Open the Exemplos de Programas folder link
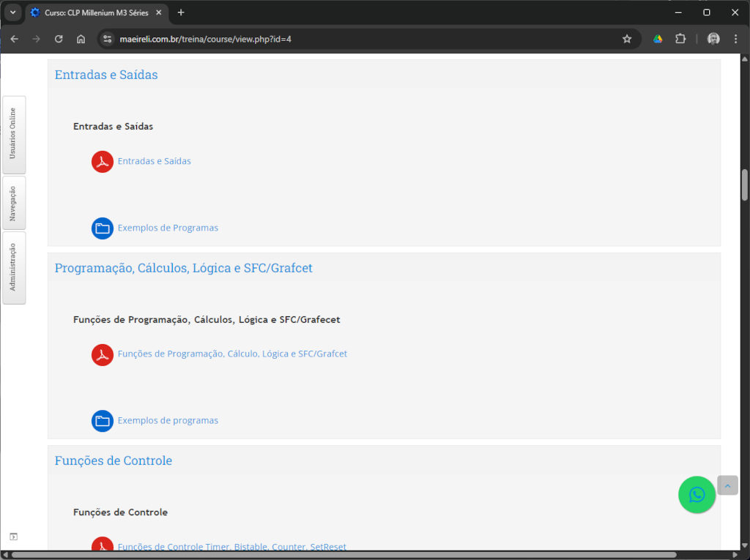This screenshot has height=560, width=750. [x=168, y=228]
